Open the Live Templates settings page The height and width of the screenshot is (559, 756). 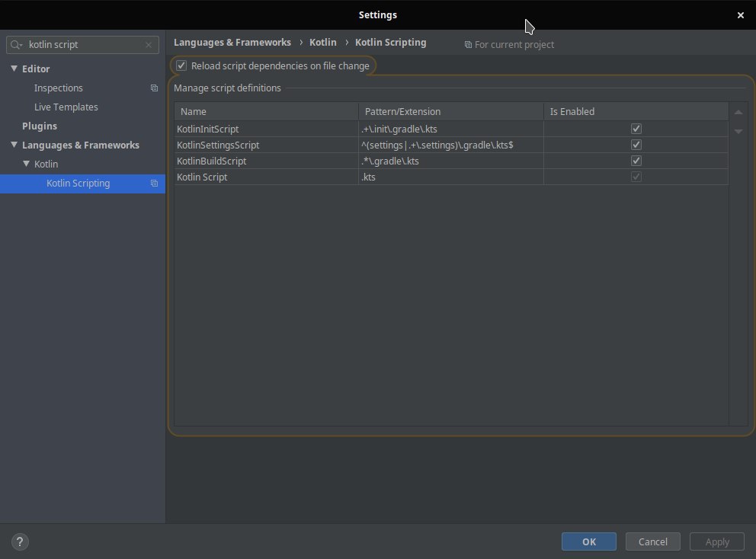pos(66,107)
